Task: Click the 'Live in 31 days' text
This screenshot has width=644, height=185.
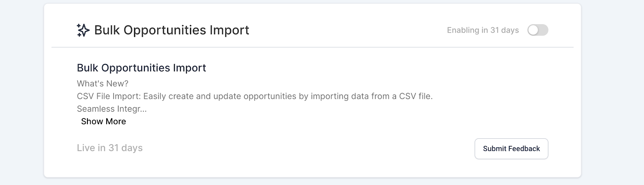Action: coord(110,148)
